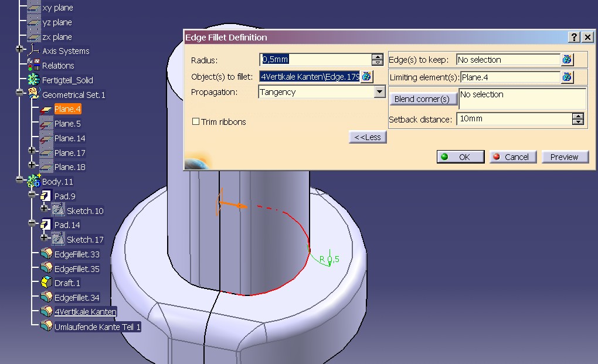Open the Propagation dropdown
Image resolution: width=598 pixels, height=364 pixels.
click(x=379, y=92)
